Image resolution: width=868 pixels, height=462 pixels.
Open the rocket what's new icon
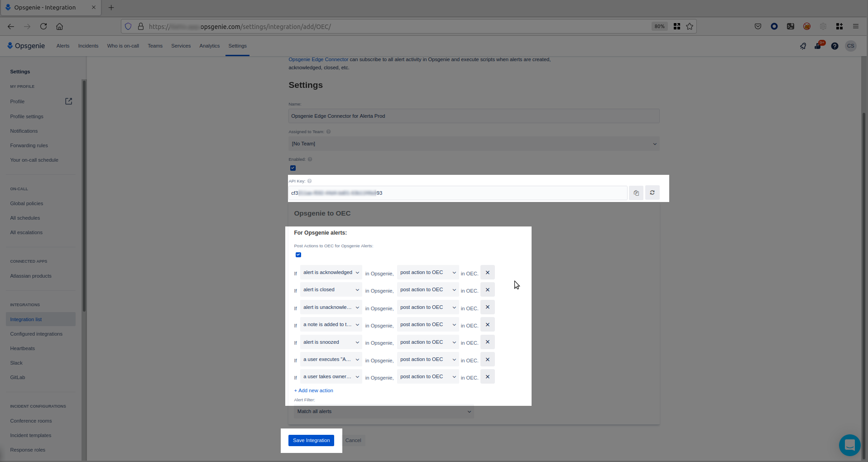[x=803, y=46]
